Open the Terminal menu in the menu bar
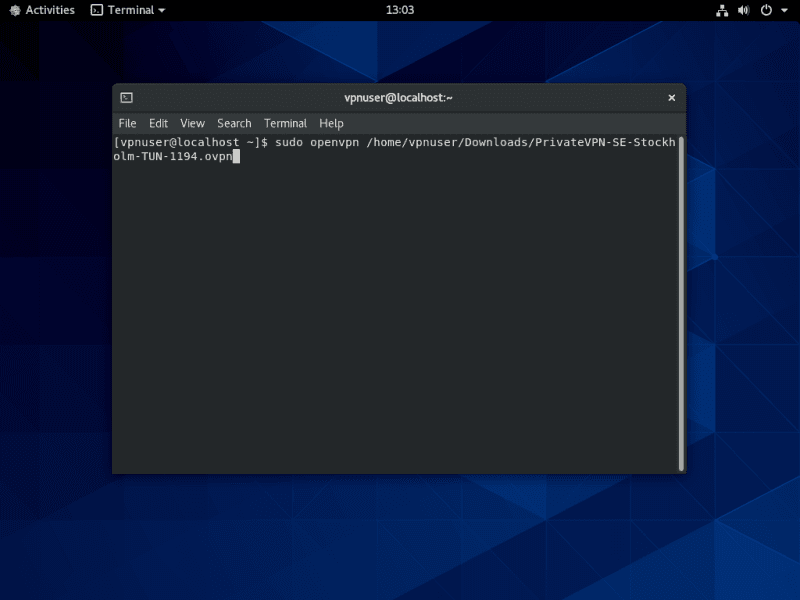The image size is (800, 600). tap(285, 123)
